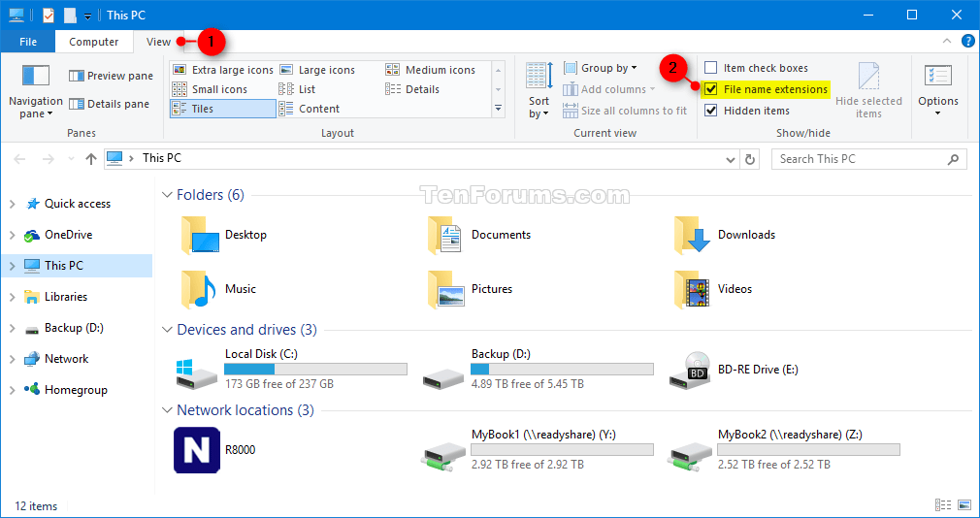Toggle the Details pane
This screenshot has width=980, height=518.
109,104
